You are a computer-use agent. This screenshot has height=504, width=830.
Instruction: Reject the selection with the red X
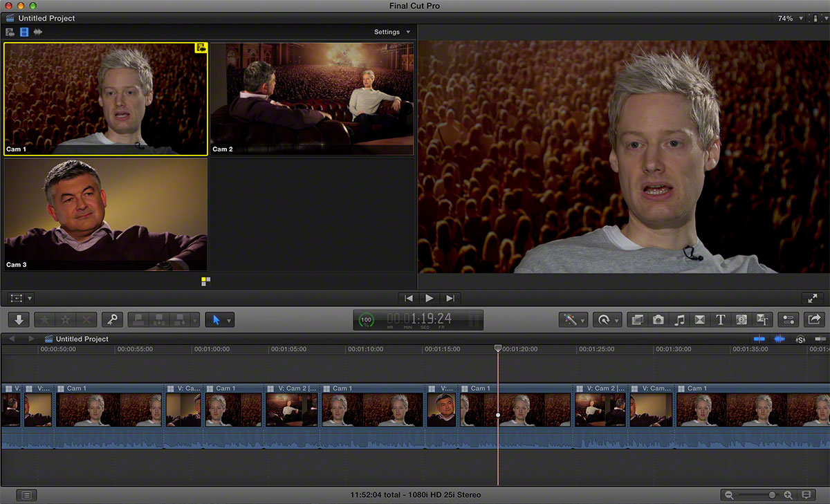[x=86, y=319]
